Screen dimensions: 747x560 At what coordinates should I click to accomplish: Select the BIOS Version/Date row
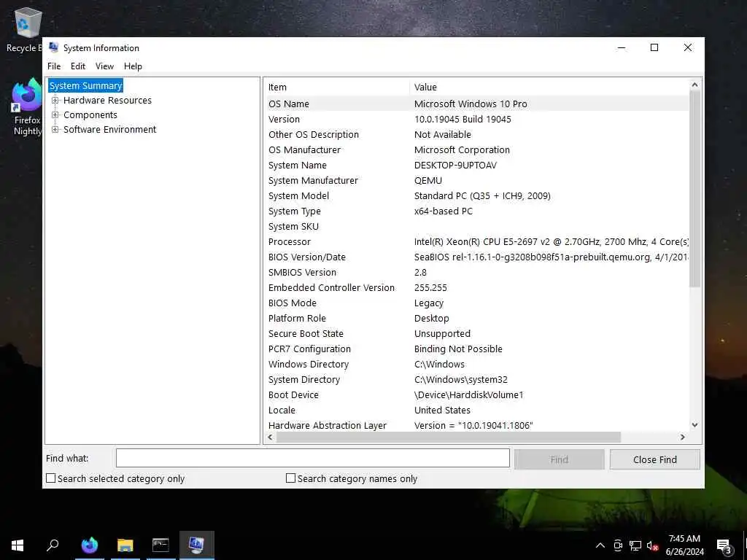(476, 257)
